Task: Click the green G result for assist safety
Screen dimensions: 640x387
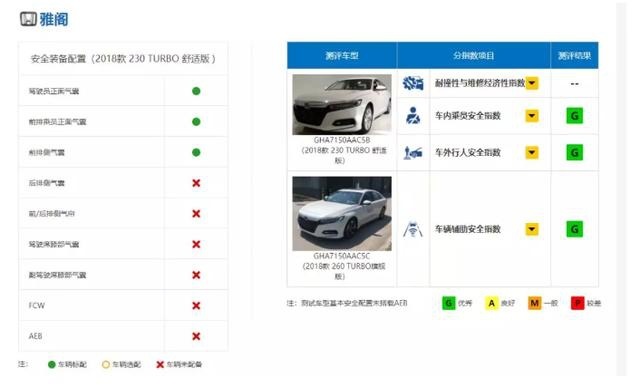Action: [574, 229]
